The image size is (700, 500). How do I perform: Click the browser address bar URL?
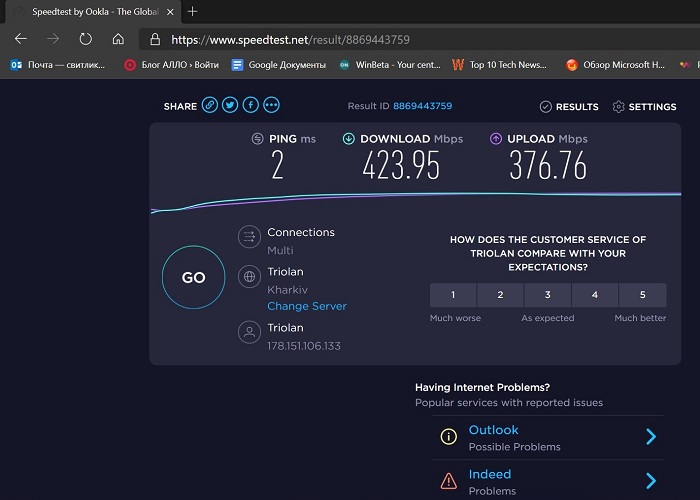click(290, 40)
